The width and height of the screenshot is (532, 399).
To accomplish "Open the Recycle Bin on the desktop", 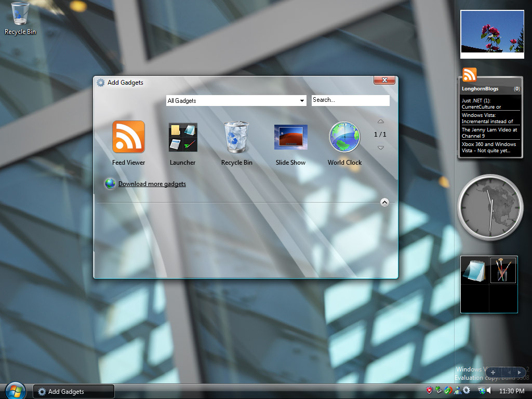I will (20, 18).
